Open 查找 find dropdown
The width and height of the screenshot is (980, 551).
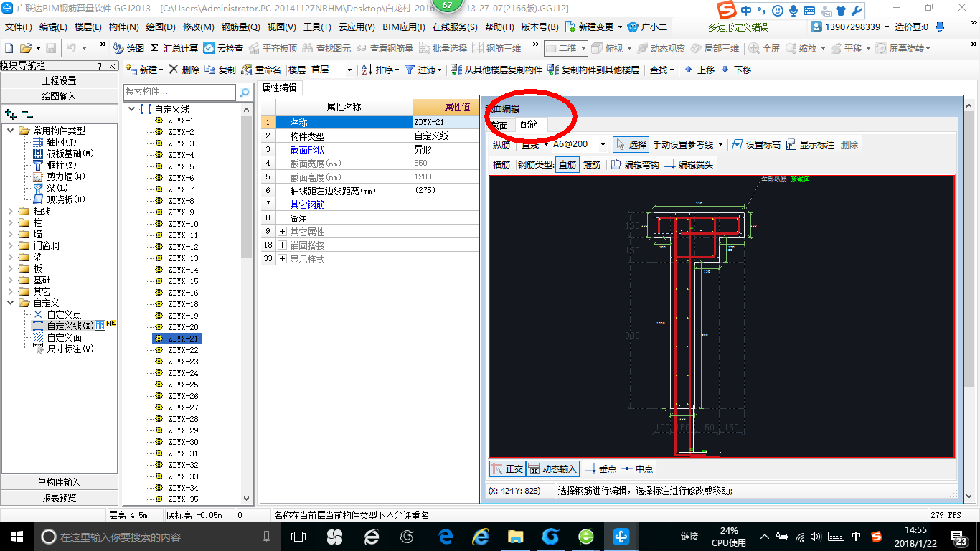pyautogui.click(x=661, y=70)
